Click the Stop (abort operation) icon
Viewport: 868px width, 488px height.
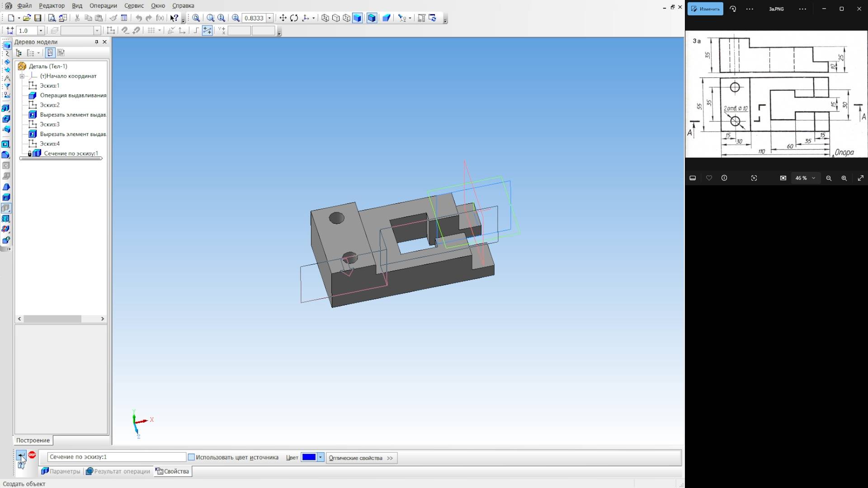tap(32, 455)
